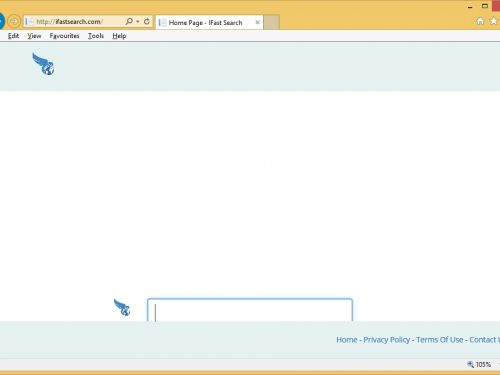Open Favourites star icon
The width and height of the screenshot is (500, 375).
pyautogui.click(x=493, y=21)
